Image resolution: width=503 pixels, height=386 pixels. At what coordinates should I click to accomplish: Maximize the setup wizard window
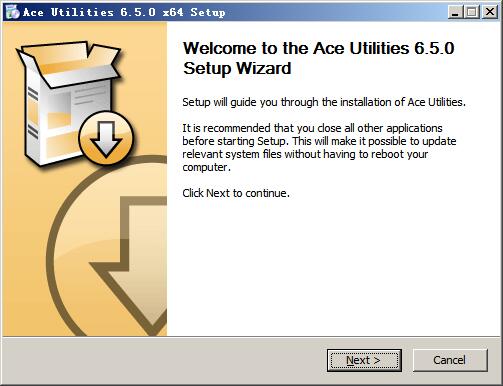pos(472,12)
